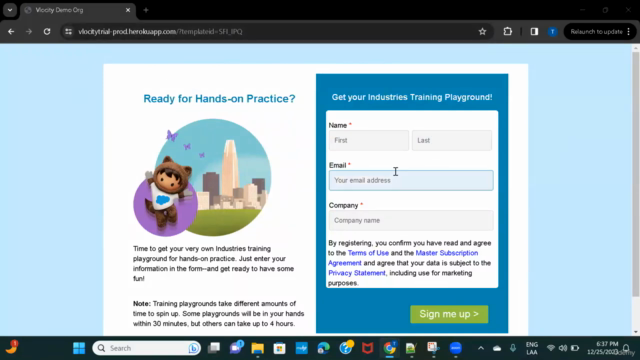
Task: Open the Windows Start menu
Action: tap(79, 348)
